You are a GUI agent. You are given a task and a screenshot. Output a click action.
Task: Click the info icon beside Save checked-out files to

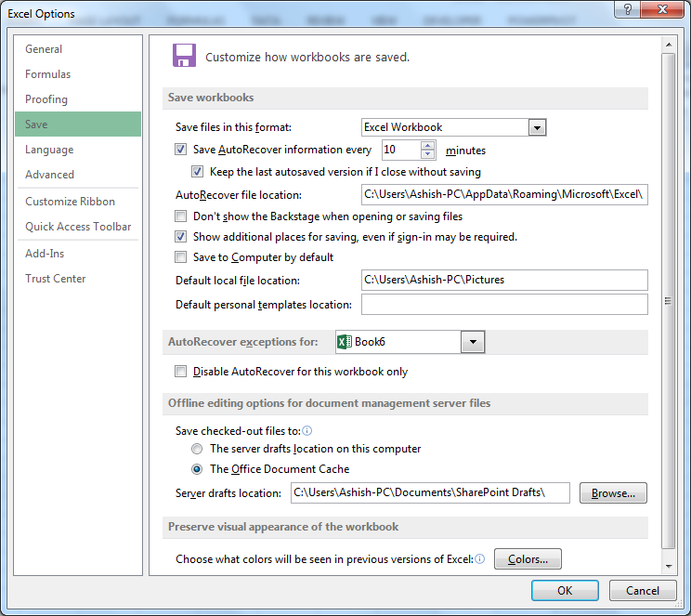tap(307, 431)
